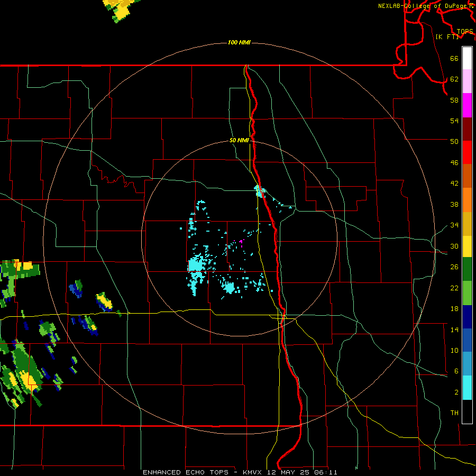Click the "58" legend value

(x=454, y=100)
